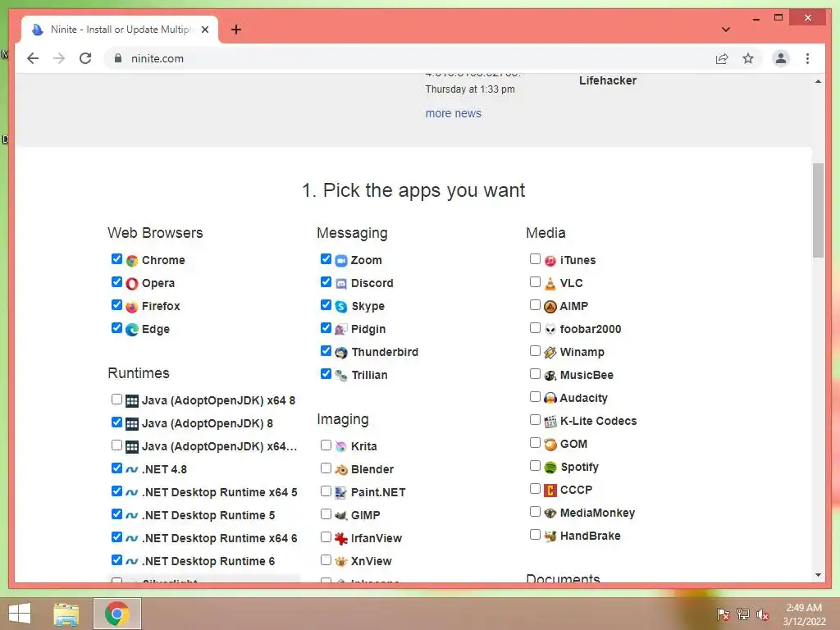The image size is (840, 630).
Task: Click the Pidgin app icon
Action: pyautogui.click(x=341, y=330)
